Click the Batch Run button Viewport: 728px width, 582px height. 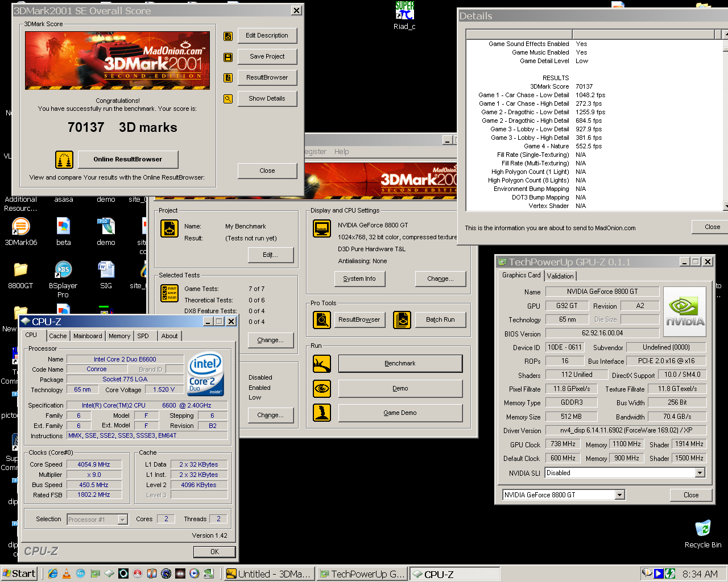click(x=441, y=320)
